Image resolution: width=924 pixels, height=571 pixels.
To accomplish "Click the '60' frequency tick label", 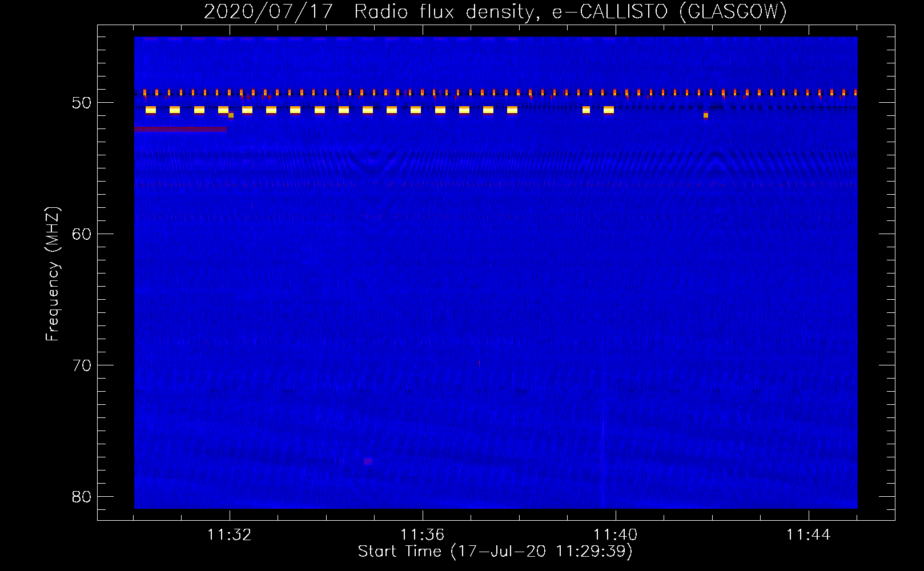I will pyautogui.click(x=82, y=234).
